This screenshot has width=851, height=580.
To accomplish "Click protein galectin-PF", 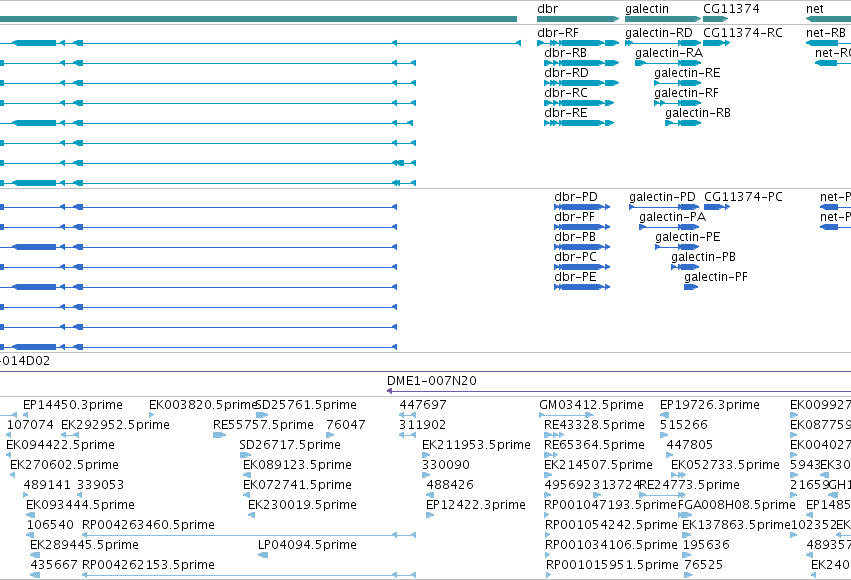I will tap(716, 277).
